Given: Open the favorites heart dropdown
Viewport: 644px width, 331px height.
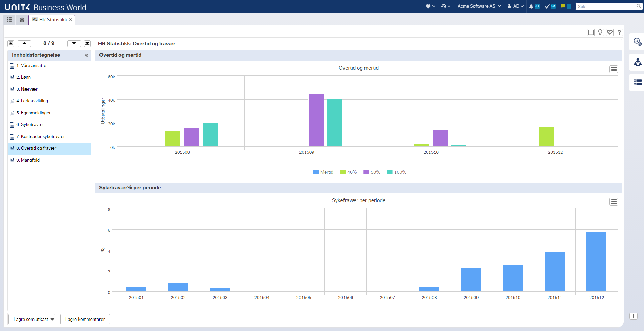Looking at the screenshot, I should 430,6.
